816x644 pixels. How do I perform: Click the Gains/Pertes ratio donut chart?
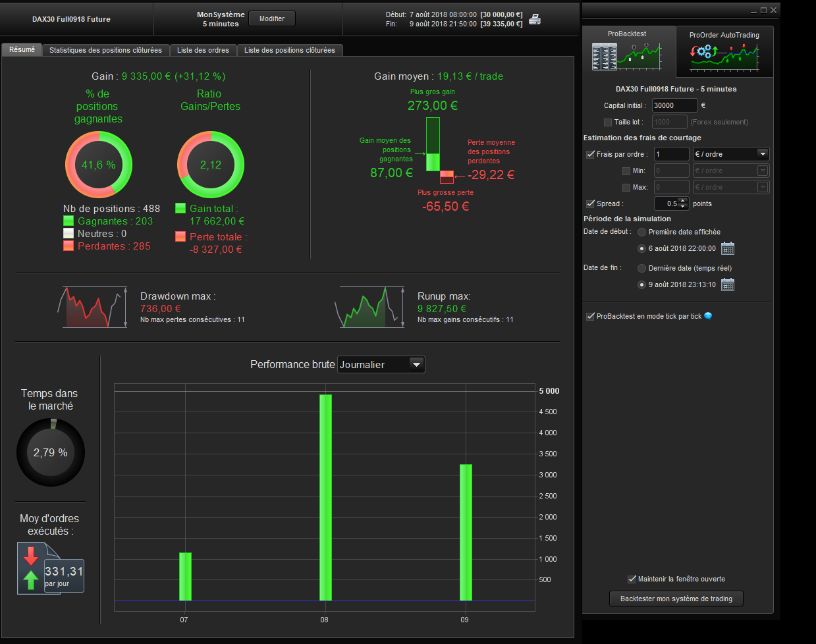point(211,165)
